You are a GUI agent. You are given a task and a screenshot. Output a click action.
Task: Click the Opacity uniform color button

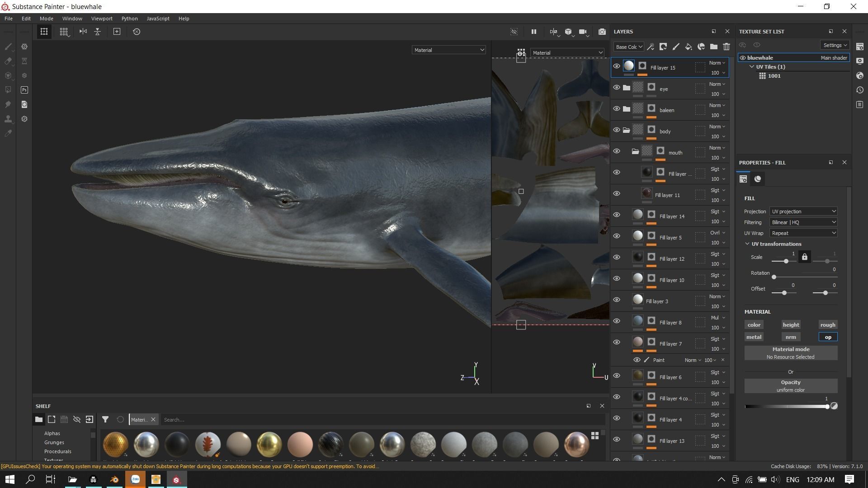[x=791, y=386]
